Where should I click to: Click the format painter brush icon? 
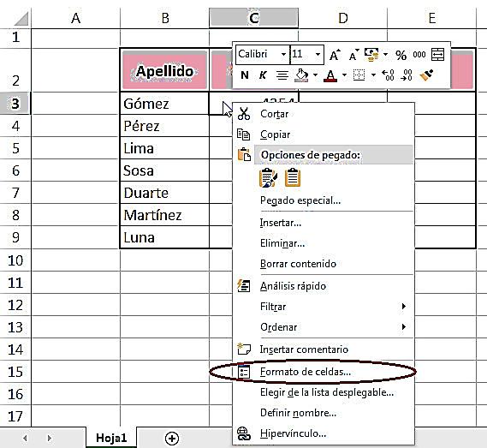(x=426, y=75)
